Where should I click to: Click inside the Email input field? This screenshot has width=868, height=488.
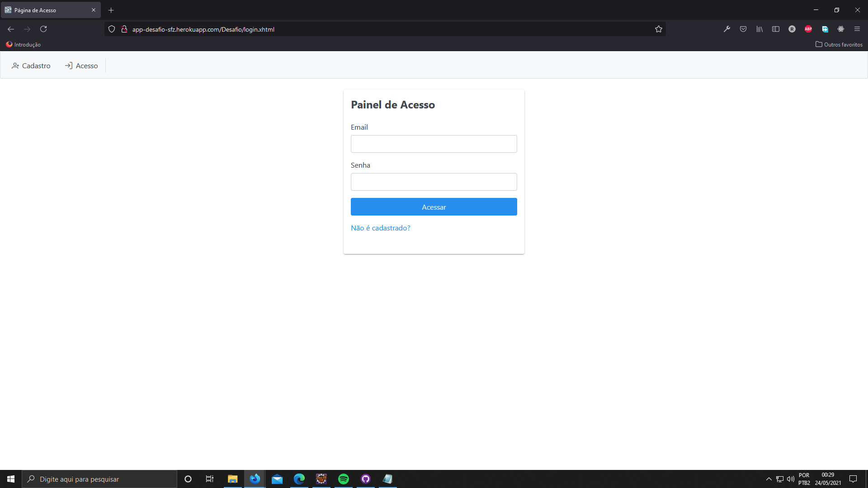(x=434, y=144)
